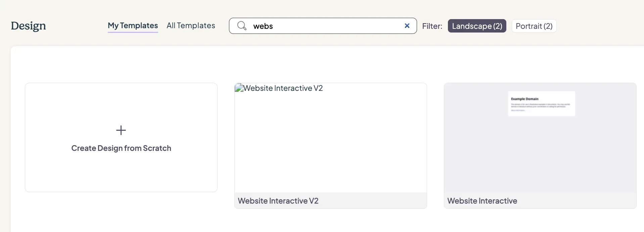Switch to the My Templates tab

(x=133, y=25)
